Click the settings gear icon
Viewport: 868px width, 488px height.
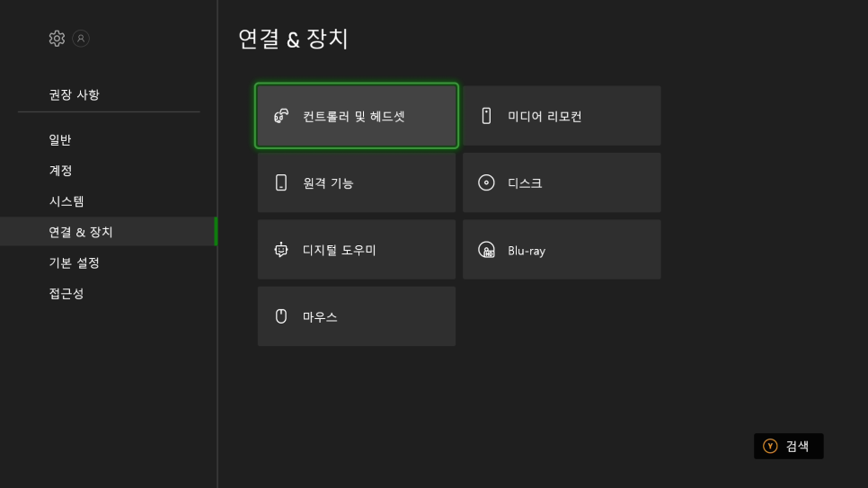click(57, 39)
